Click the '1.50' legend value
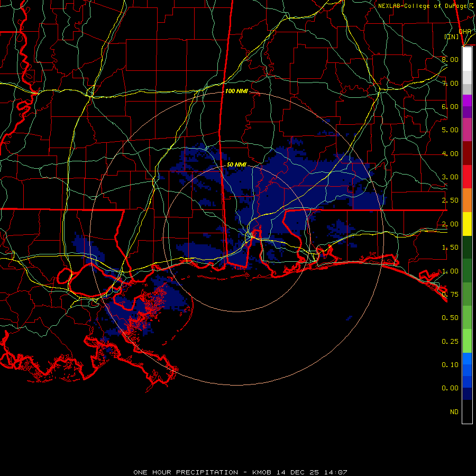Image resolution: width=476 pixels, height=476 pixels. [450, 248]
